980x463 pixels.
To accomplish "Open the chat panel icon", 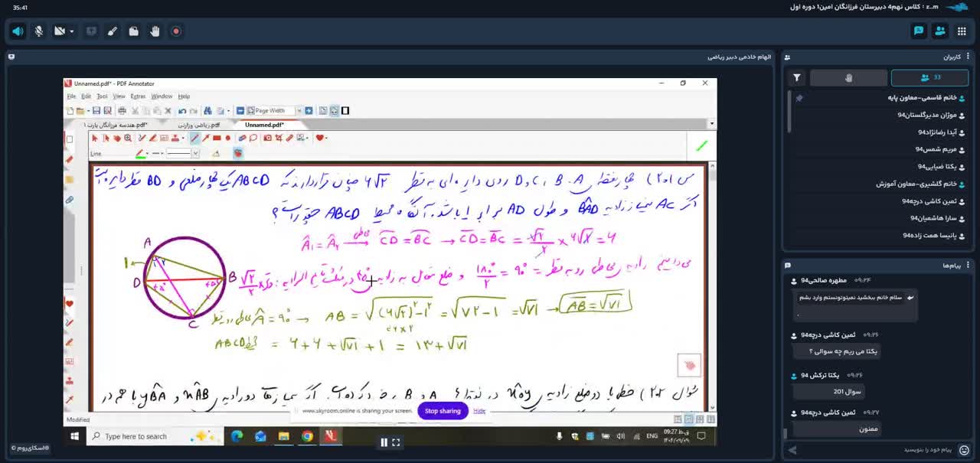I will (919, 31).
